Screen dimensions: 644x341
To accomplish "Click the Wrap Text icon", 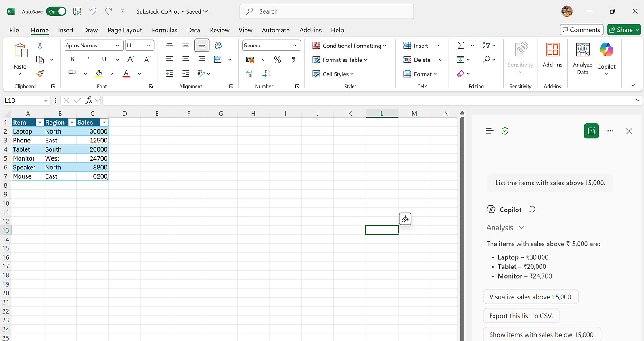I will click(218, 45).
